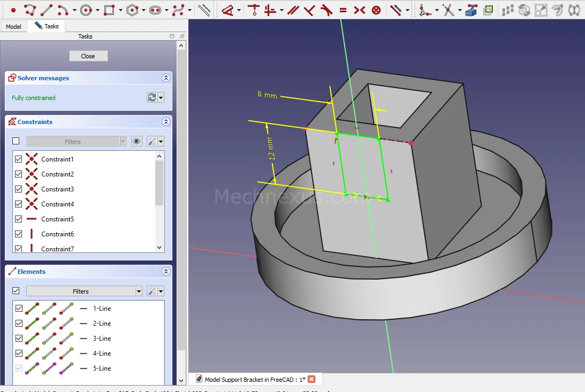Apply the Symmetric constraint

point(360,10)
